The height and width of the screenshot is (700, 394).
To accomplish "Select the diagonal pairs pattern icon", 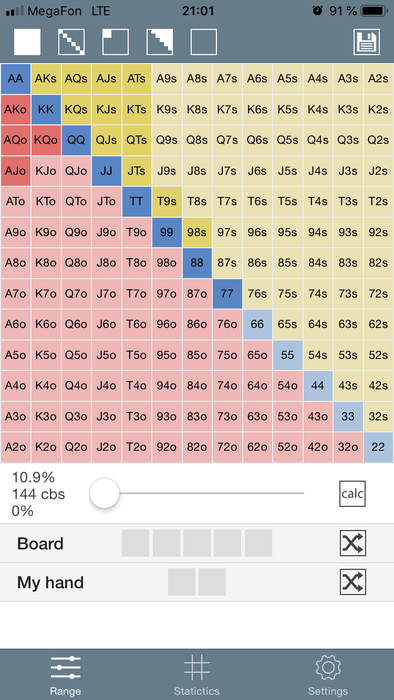I will [x=71, y=42].
